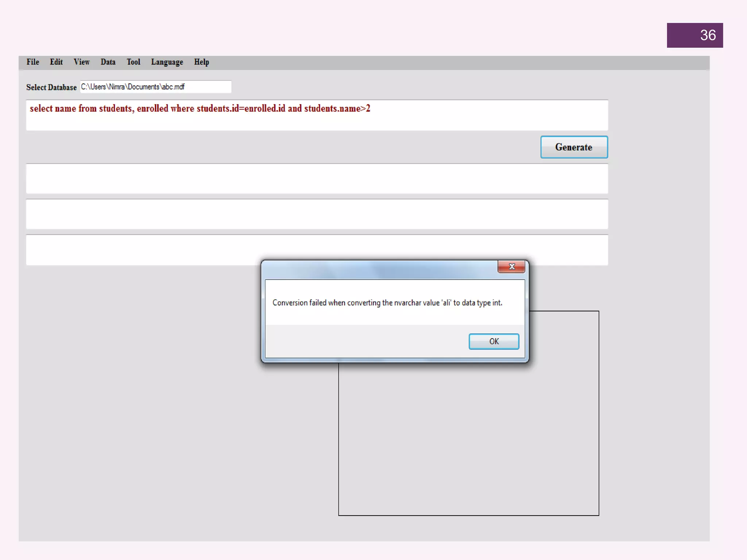Open the Language menu
This screenshot has width=747, height=560.
pos(167,62)
